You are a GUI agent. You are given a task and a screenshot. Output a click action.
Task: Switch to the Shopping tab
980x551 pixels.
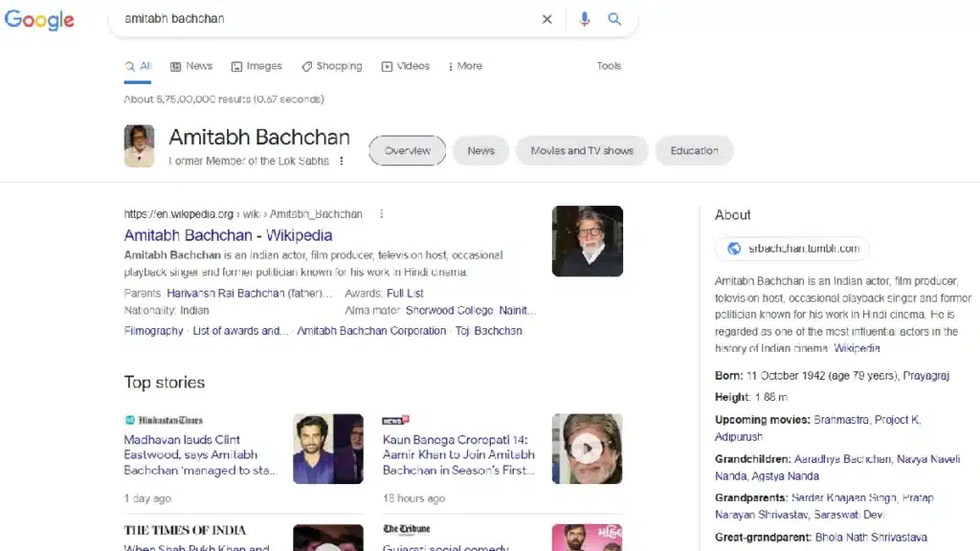331,66
